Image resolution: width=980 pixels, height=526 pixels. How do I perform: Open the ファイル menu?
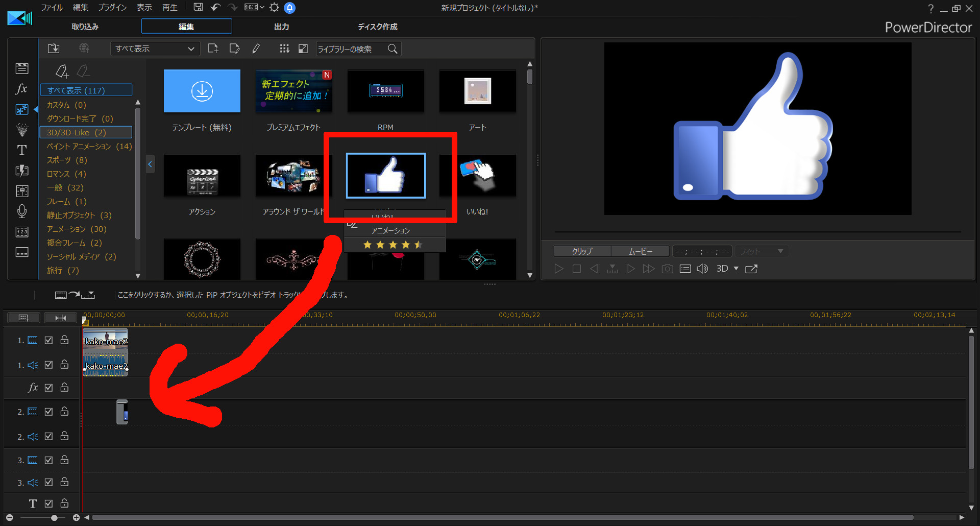(52, 7)
